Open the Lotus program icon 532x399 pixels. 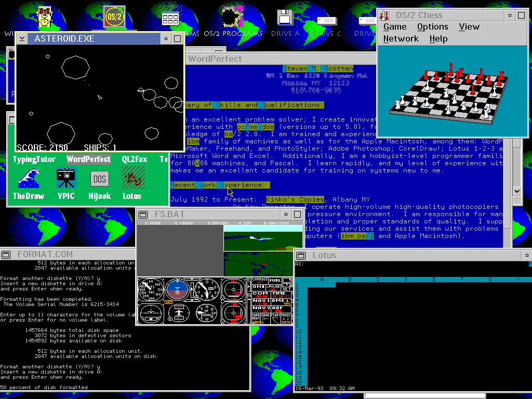(132, 178)
